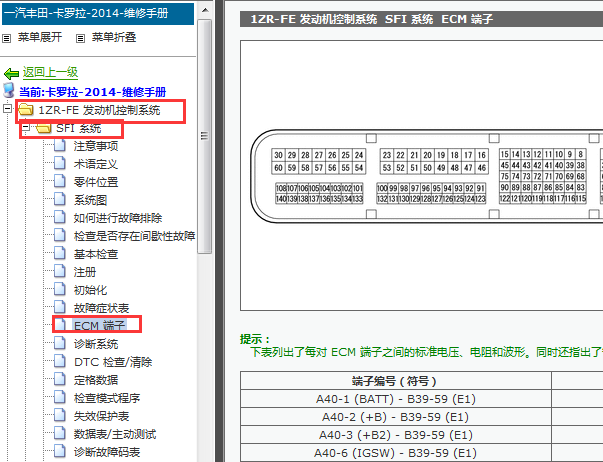This screenshot has width=603, height=462.
Task: Open the 诊断故障码表 page
Action: click(107, 452)
